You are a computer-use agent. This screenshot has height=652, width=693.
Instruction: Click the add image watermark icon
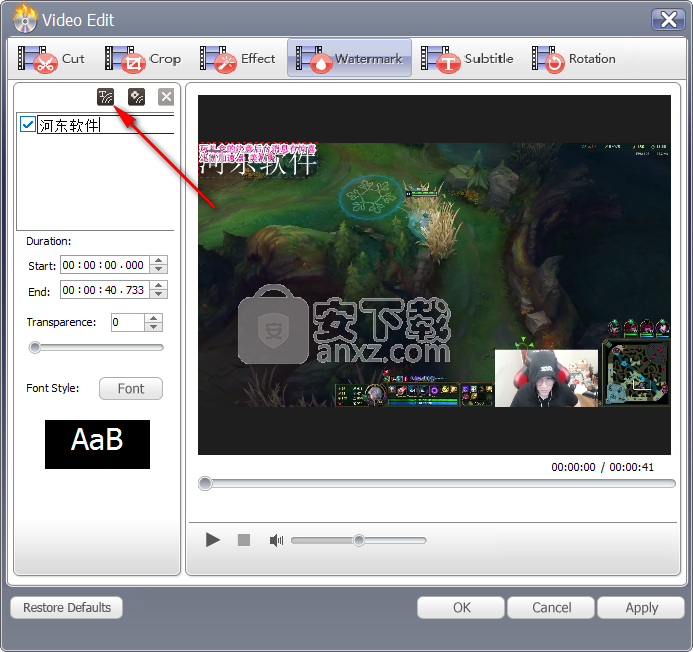pyautogui.click(x=136, y=97)
